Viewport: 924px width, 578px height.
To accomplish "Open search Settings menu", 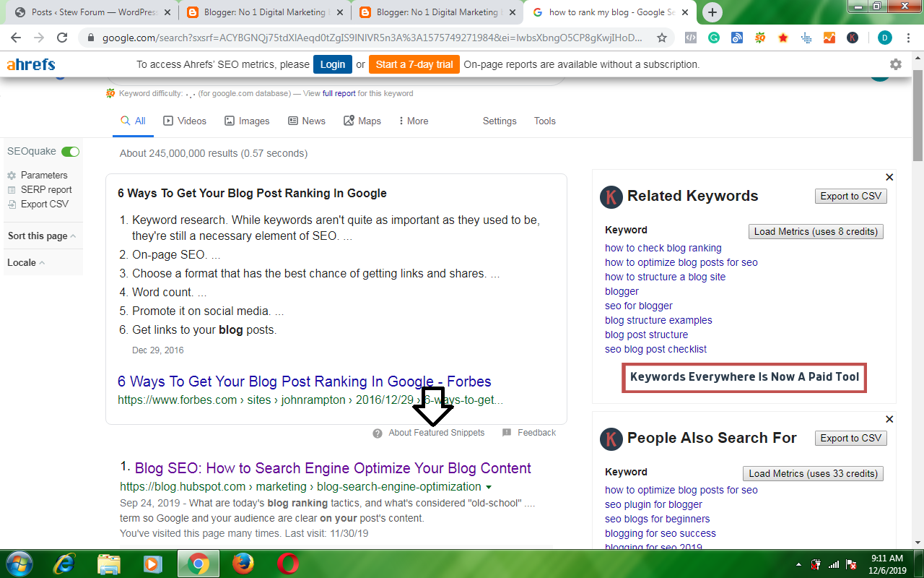I will [500, 121].
